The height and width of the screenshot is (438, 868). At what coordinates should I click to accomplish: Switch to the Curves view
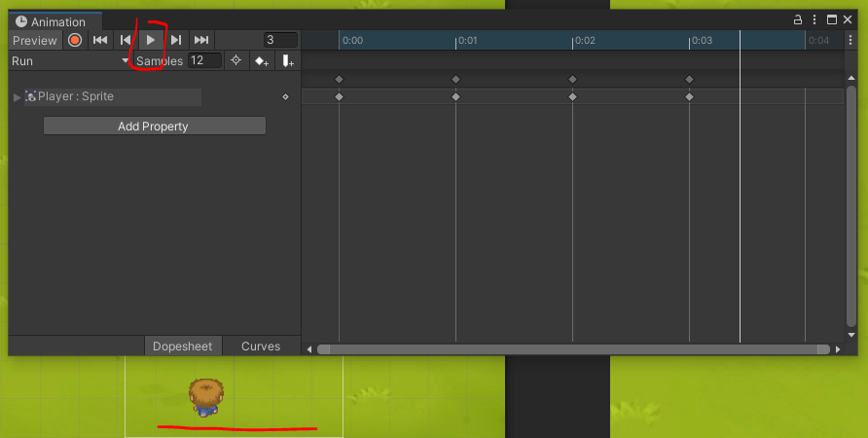tap(261, 347)
